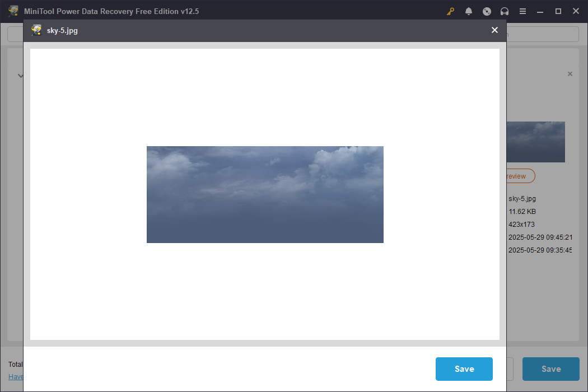Open the notifications bell
Viewport: 588px width, 392px height.
(469, 11)
